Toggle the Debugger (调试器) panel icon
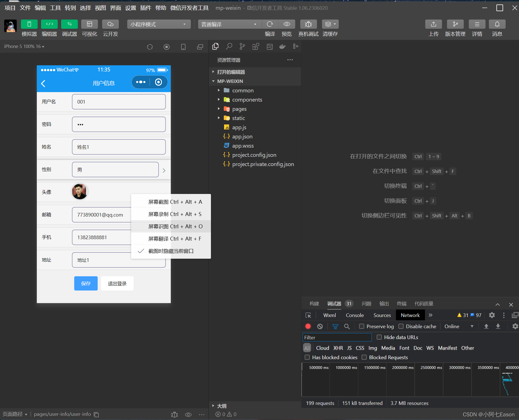This screenshot has height=420, width=519. 69,24
